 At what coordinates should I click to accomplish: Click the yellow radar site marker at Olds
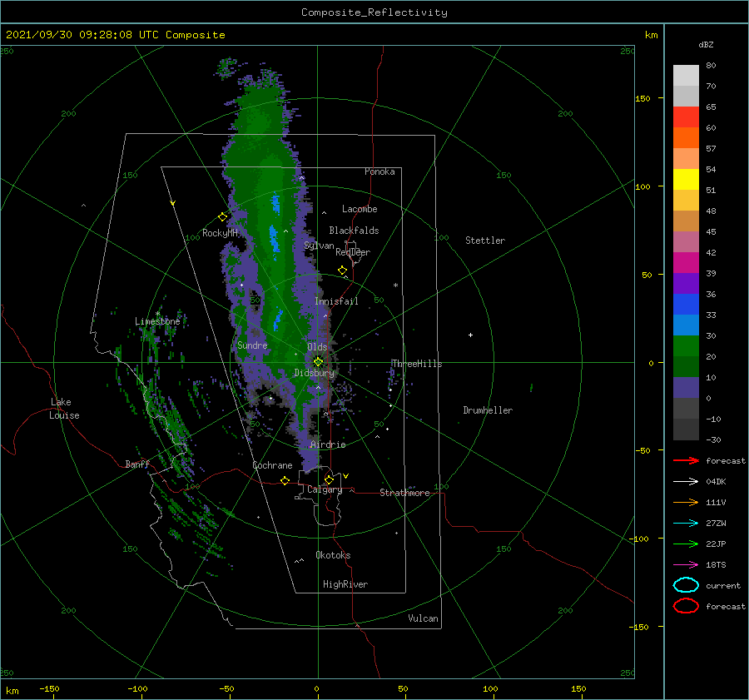point(318,362)
